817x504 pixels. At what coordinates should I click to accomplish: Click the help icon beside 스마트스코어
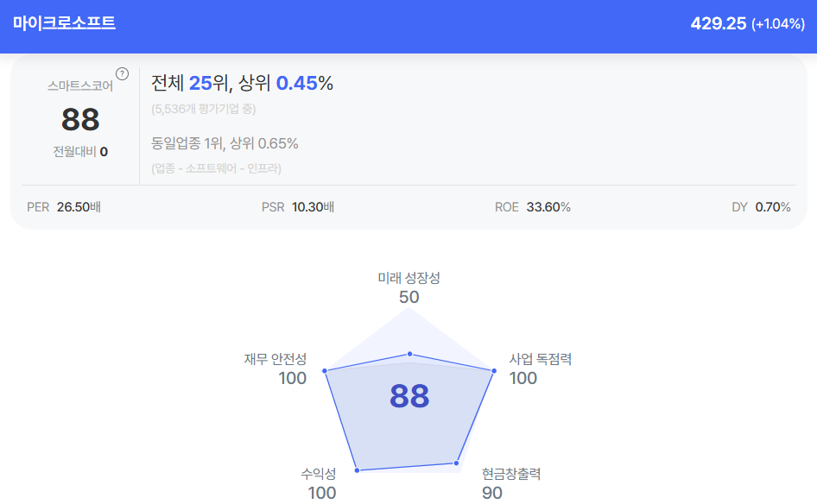pos(122,73)
